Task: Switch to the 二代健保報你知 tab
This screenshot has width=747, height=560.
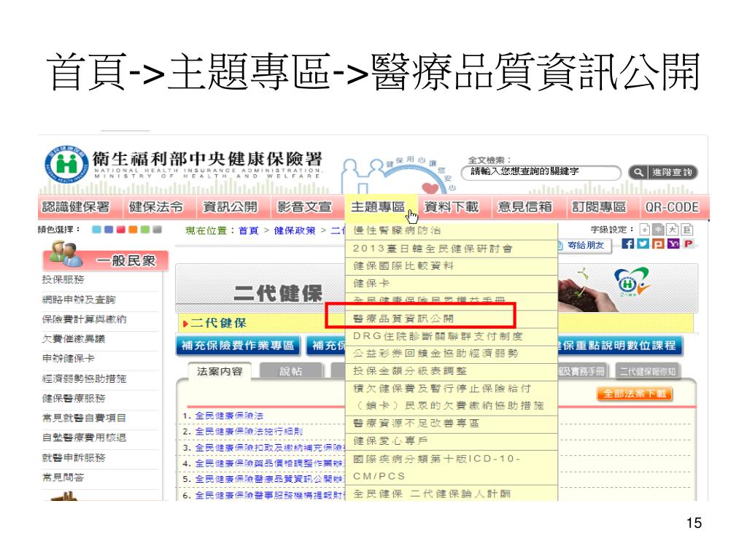Action: pos(648,371)
